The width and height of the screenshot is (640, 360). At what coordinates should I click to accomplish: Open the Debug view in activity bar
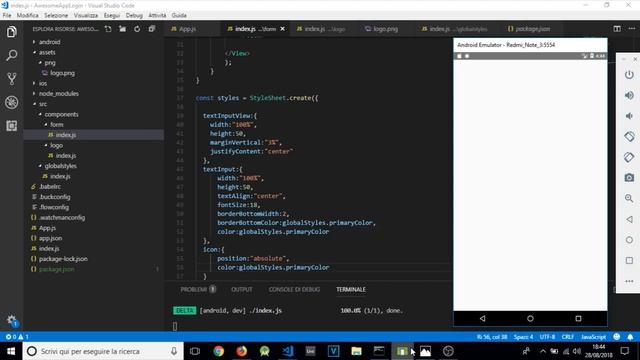(x=11, y=102)
